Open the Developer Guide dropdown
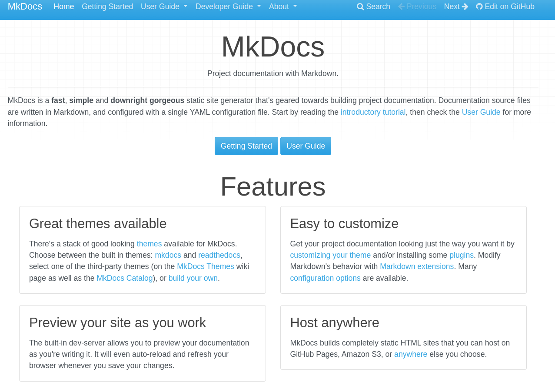The width and height of the screenshot is (555, 392). click(228, 7)
